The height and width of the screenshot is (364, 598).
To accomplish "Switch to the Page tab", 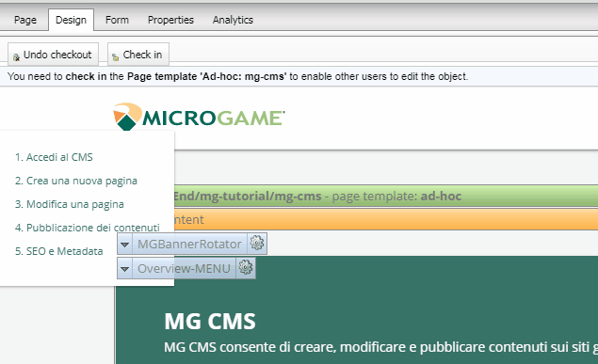I will (25, 20).
